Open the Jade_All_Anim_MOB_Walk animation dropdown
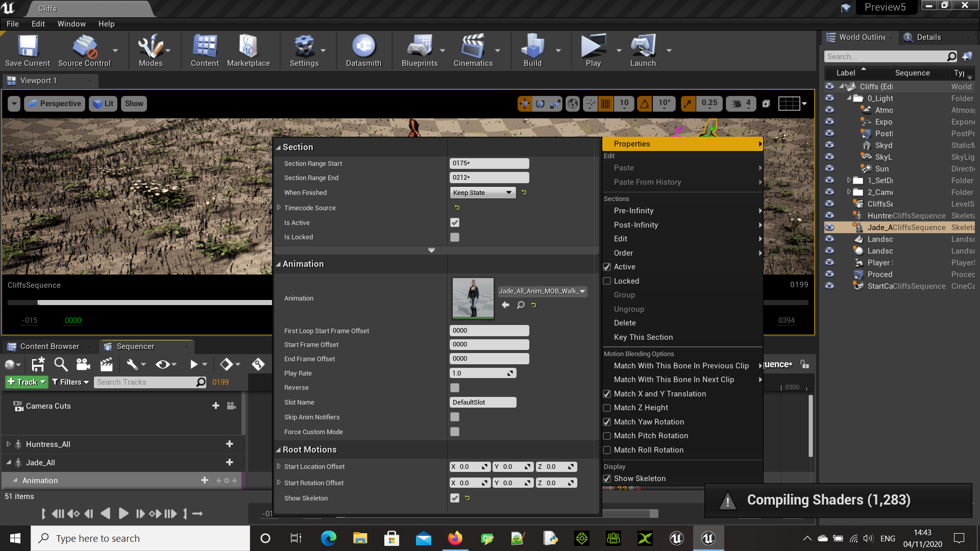 pos(542,291)
